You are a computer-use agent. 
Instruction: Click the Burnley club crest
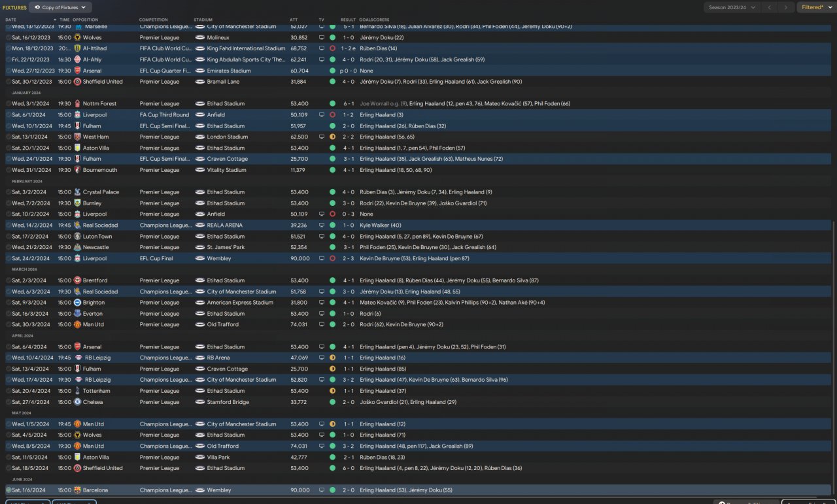[77, 203]
